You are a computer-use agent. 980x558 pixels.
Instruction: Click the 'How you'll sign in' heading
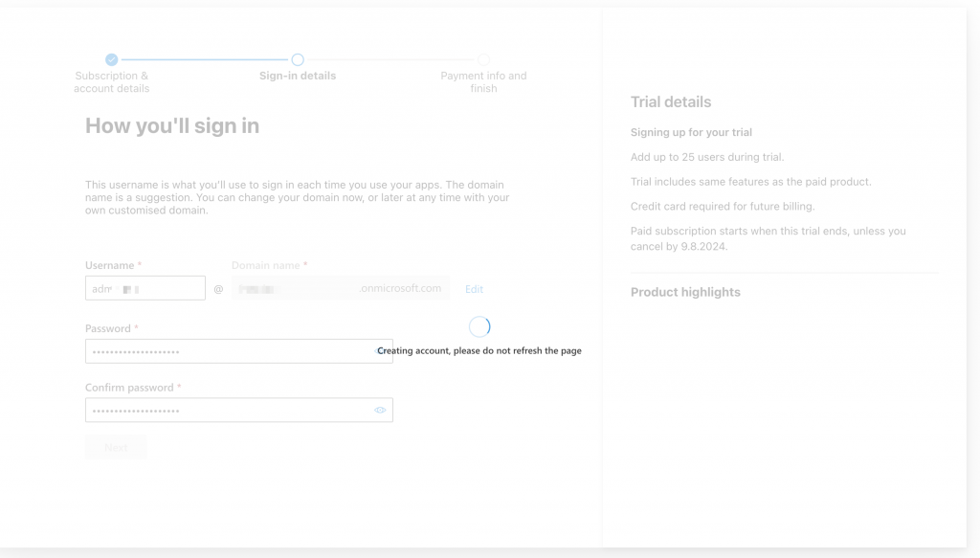[x=172, y=126]
